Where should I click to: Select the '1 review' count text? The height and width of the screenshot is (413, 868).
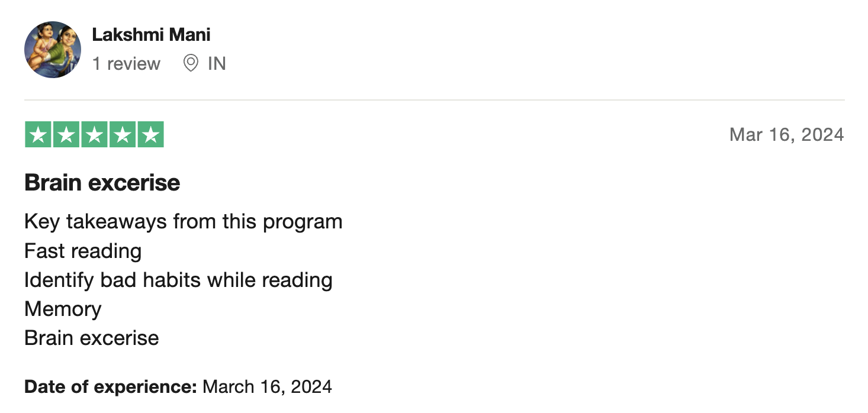126,63
